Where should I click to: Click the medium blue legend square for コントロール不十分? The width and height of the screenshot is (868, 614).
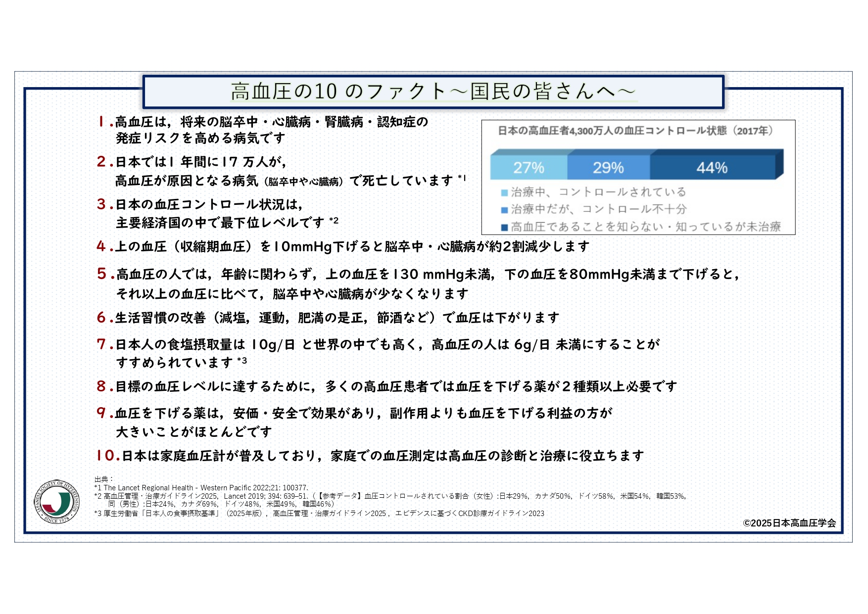(504, 210)
